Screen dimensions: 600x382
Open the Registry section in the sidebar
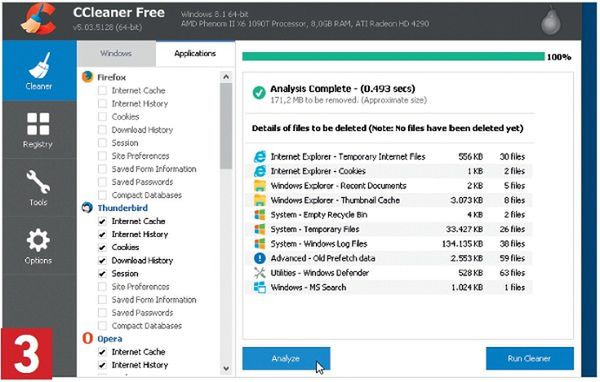(39, 130)
